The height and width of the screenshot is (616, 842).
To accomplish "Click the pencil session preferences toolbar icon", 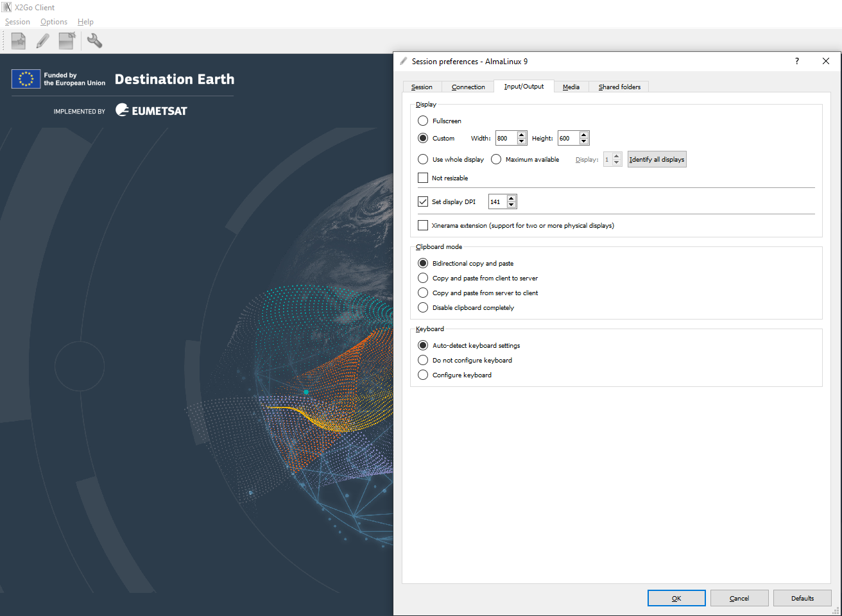I will pyautogui.click(x=43, y=41).
